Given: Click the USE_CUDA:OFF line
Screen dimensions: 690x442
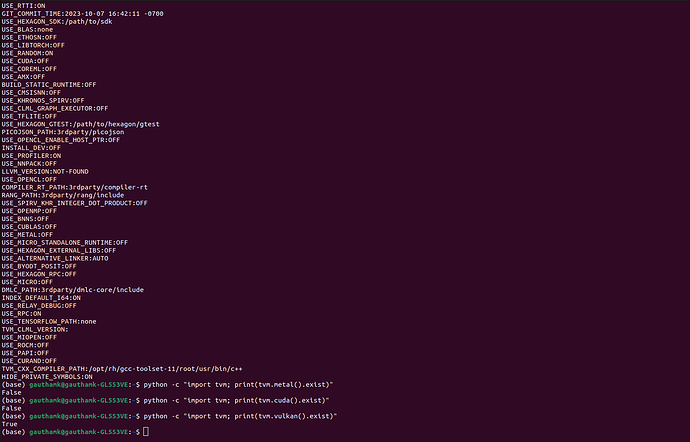Looking at the screenshot, I should 30,60.
